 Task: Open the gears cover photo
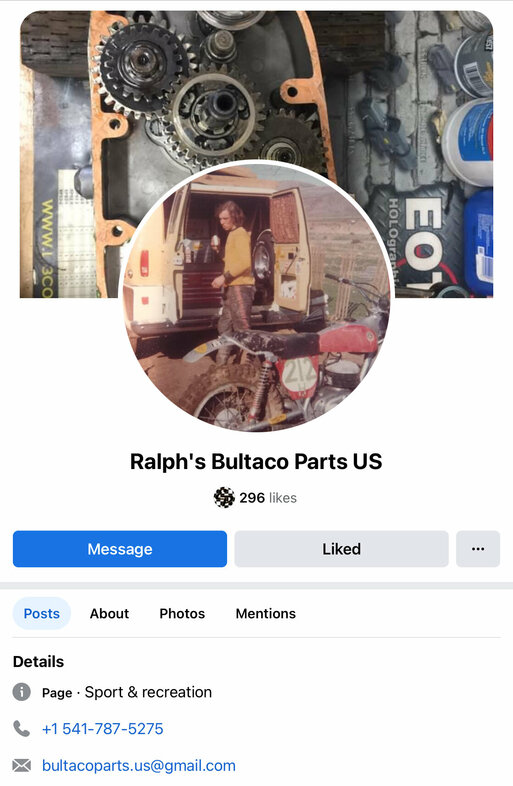pos(256,85)
